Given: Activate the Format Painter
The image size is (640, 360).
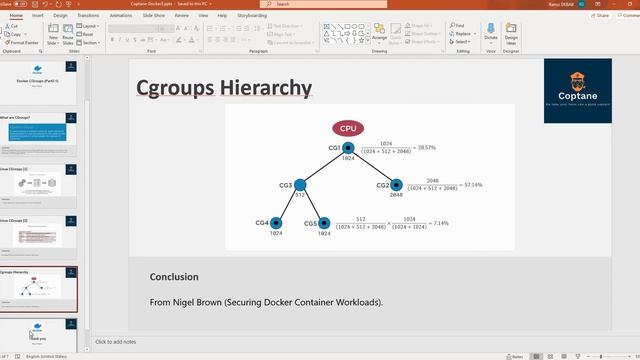Looking at the screenshot, I should point(22,42).
